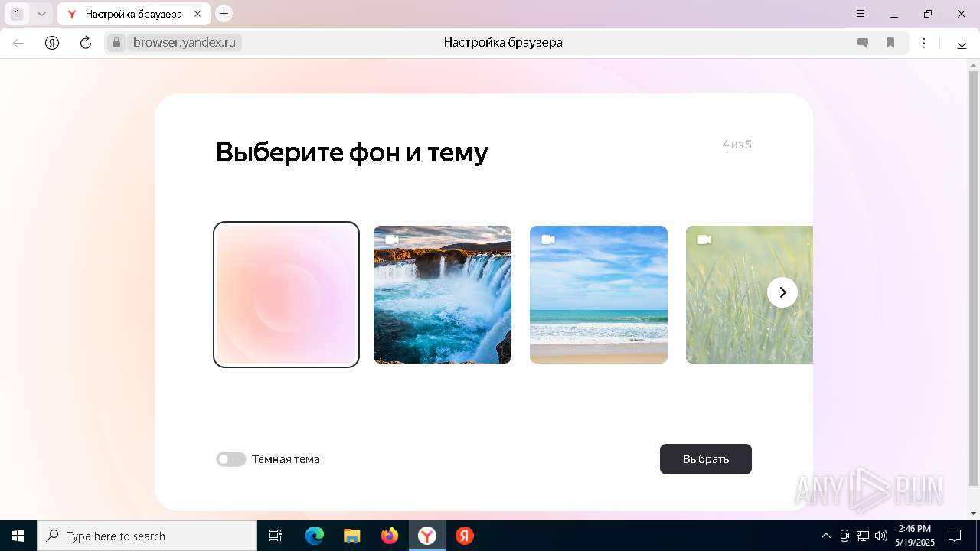Screen dimensions: 980x551
Task: Reload the page
Action: [86, 43]
